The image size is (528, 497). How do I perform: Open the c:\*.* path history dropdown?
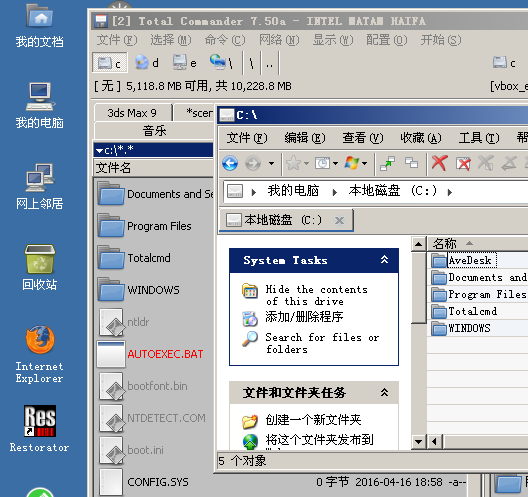coord(99,150)
